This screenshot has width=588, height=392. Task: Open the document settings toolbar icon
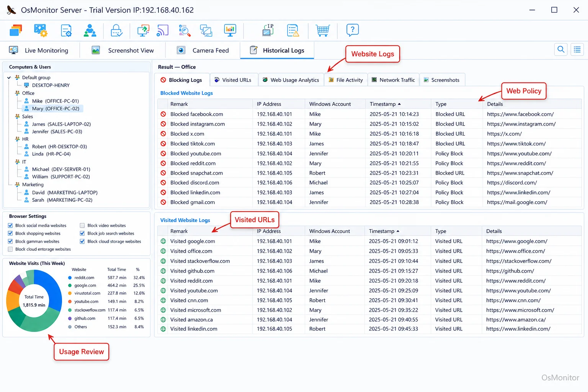[66, 30]
